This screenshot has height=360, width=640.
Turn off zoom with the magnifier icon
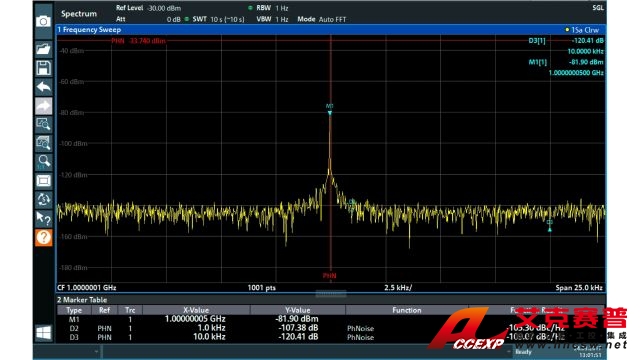click(43, 162)
